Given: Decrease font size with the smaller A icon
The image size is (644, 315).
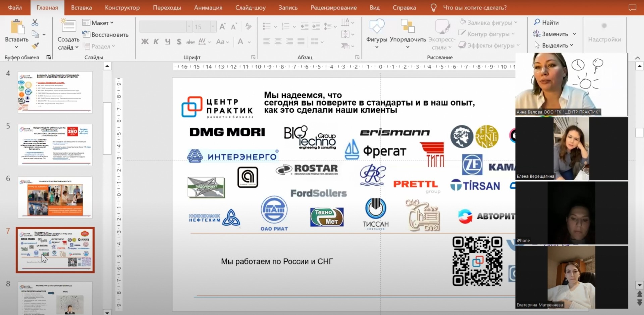Looking at the screenshot, I should pyautogui.click(x=234, y=26).
